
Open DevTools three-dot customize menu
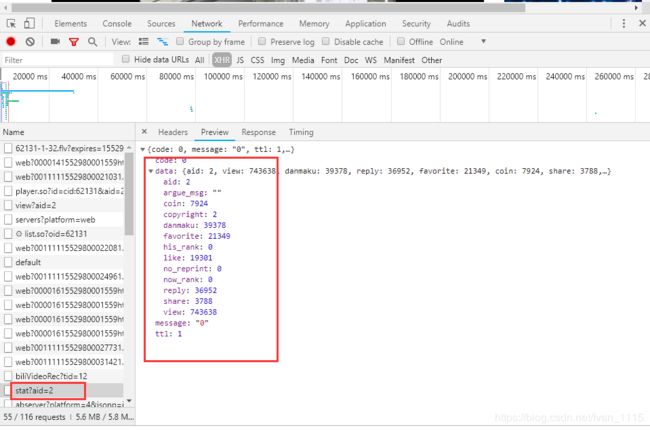pyautogui.click(x=623, y=24)
